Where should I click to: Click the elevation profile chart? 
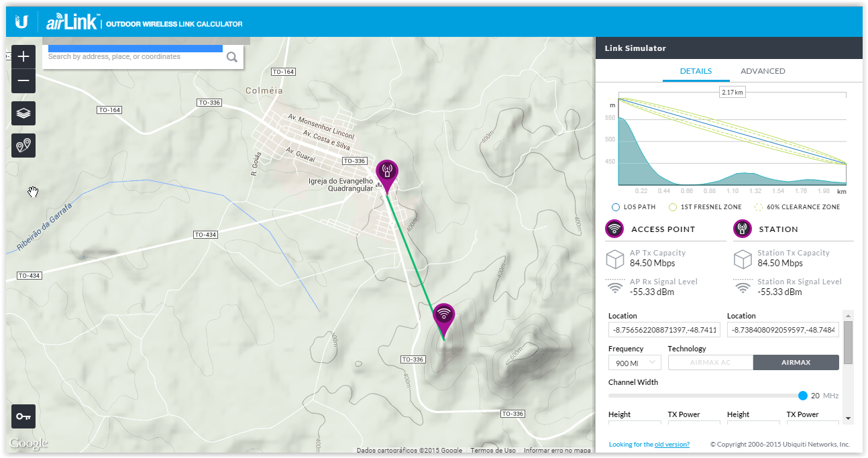732,141
